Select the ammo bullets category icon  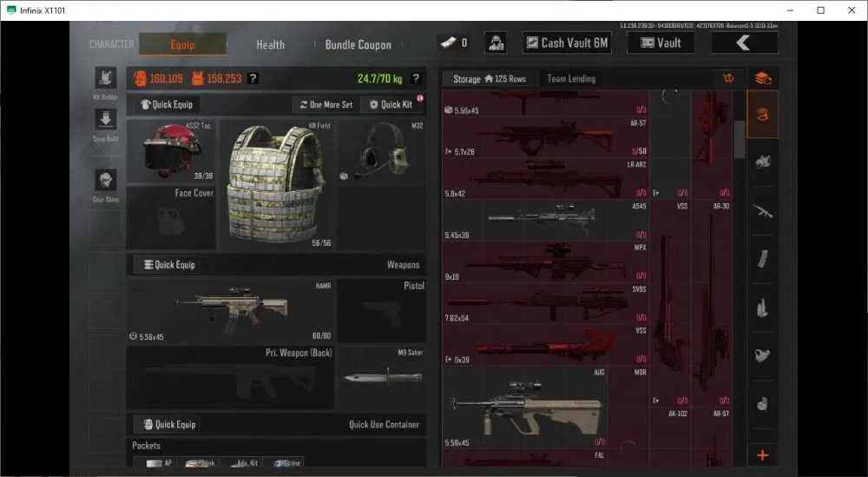763,308
